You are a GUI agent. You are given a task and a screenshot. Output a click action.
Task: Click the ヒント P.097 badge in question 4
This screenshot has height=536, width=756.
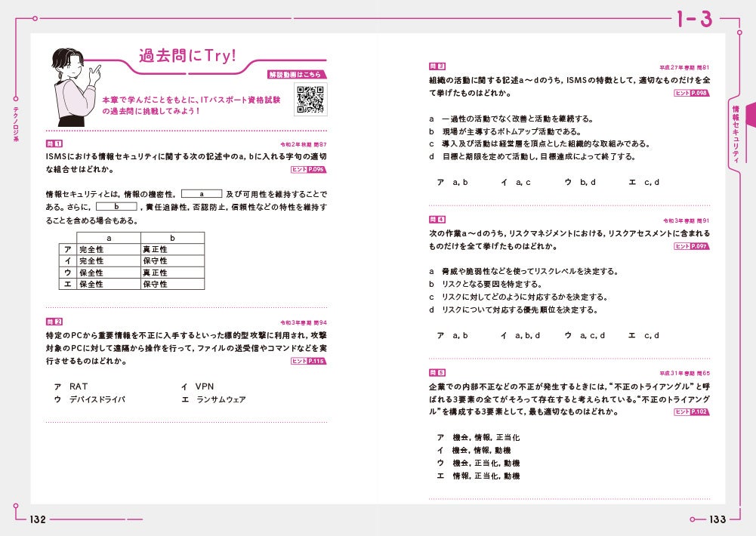pyautogui.click(x=691, y=246)
